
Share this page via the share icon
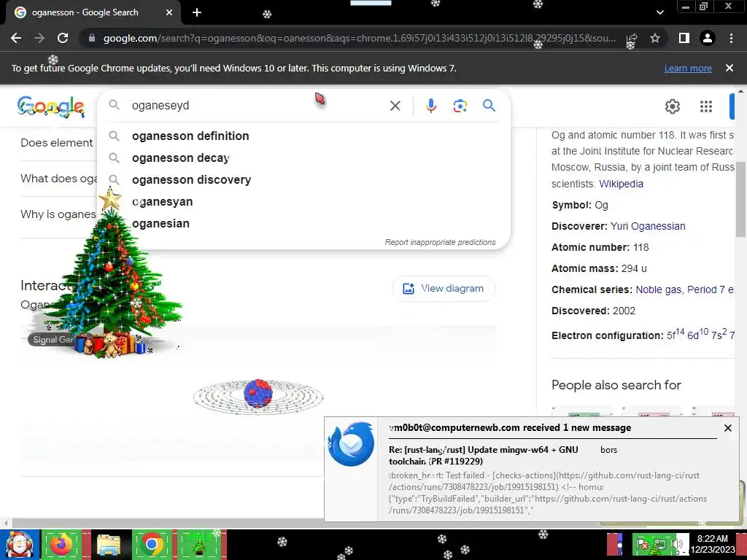pos(632,38)
